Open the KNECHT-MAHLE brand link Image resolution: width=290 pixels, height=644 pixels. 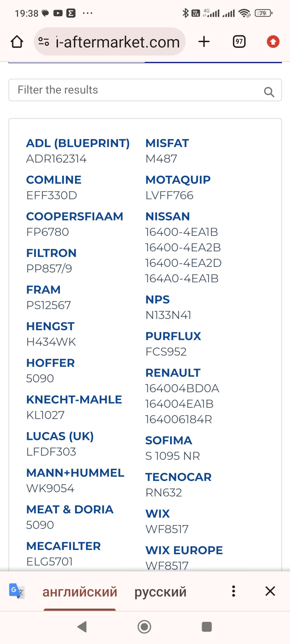tap(74, 399)
